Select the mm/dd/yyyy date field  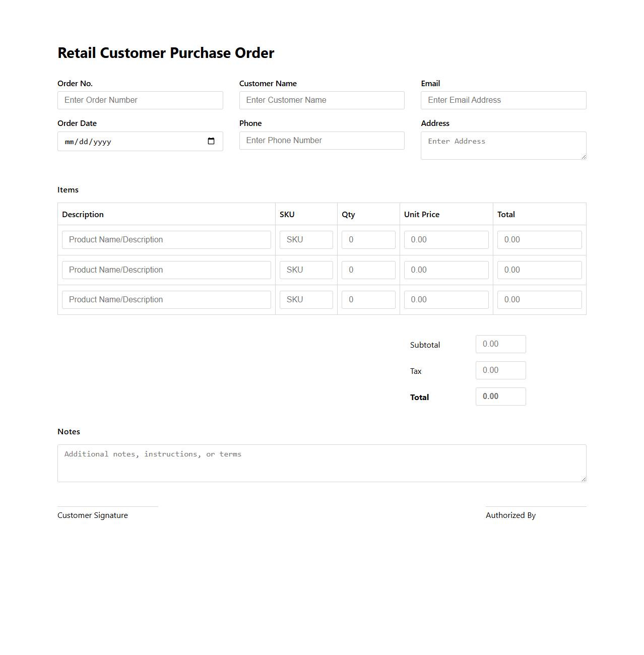click(x=126, y=142)
